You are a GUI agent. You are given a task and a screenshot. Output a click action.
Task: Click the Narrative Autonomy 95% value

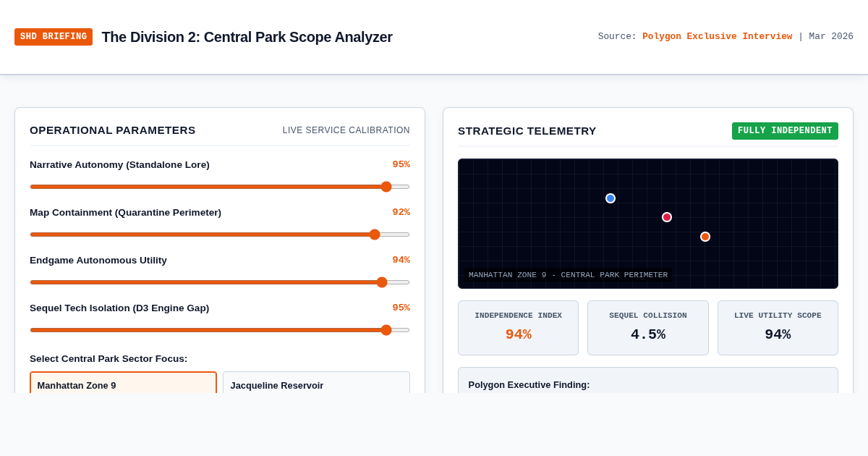point(401,164)
